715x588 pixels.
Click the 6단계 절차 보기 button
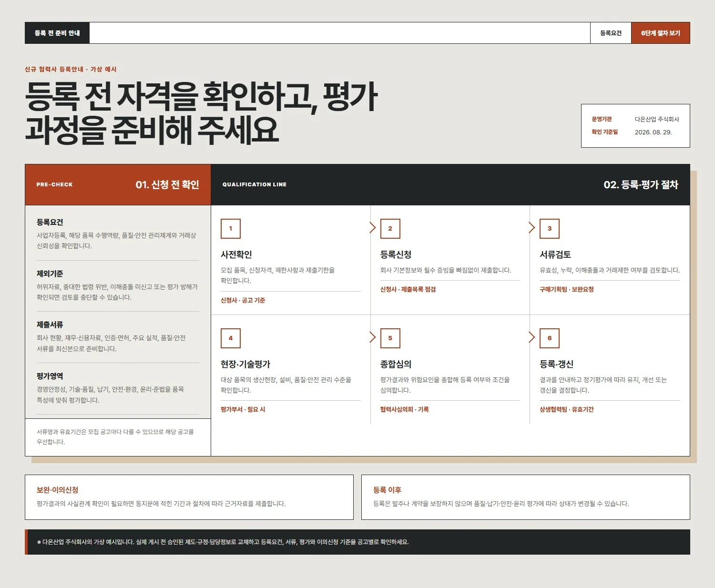(x=660, y=33)
